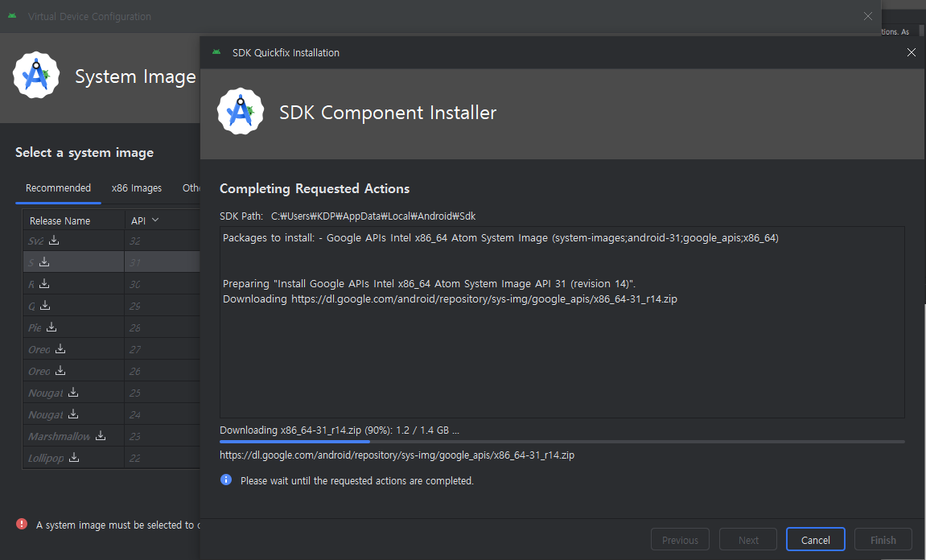Click the Release Name column header
This screenshot has width=926, height=560.
point(73,220)
